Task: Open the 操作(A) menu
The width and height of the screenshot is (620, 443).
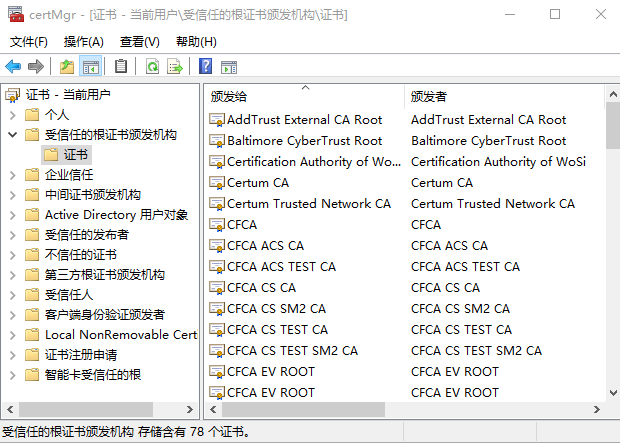Action: (x=83, y=42)
